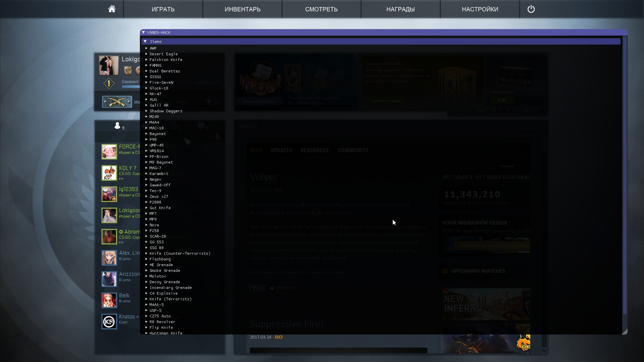Image resolution: width=644 pixels, height=362 pixels.
Task: Click the Kratos KS avatar
Action: (109, 322)
